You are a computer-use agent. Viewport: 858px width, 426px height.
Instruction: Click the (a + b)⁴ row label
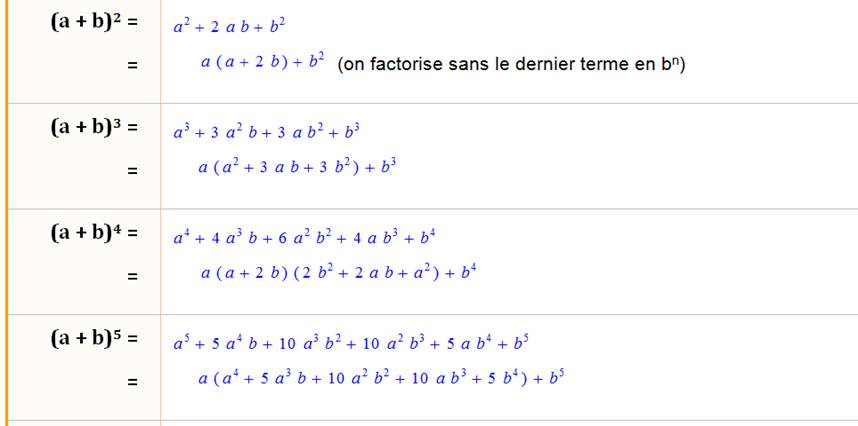pos(93,234)
